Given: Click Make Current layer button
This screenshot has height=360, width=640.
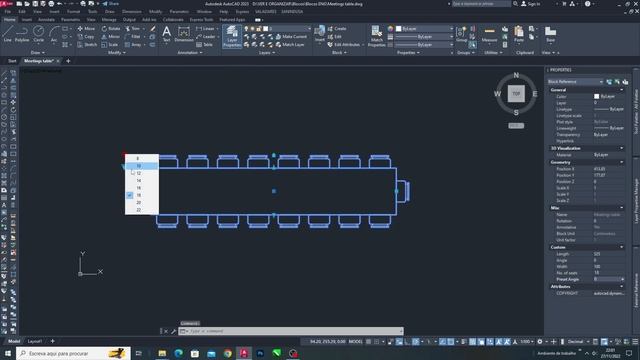Looking at the screenshot, I should (291, 37).
